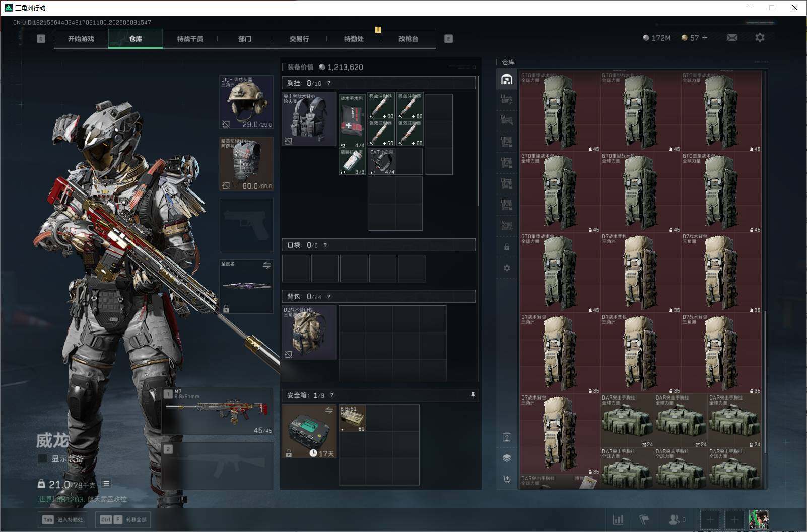Pin the 安全箱 section

click(473, 395)
